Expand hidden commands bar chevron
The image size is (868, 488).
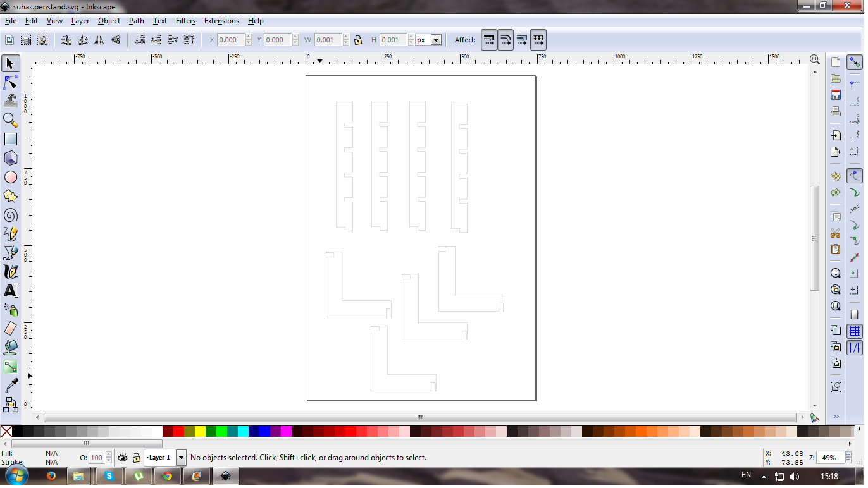click(x=836, y=416)
